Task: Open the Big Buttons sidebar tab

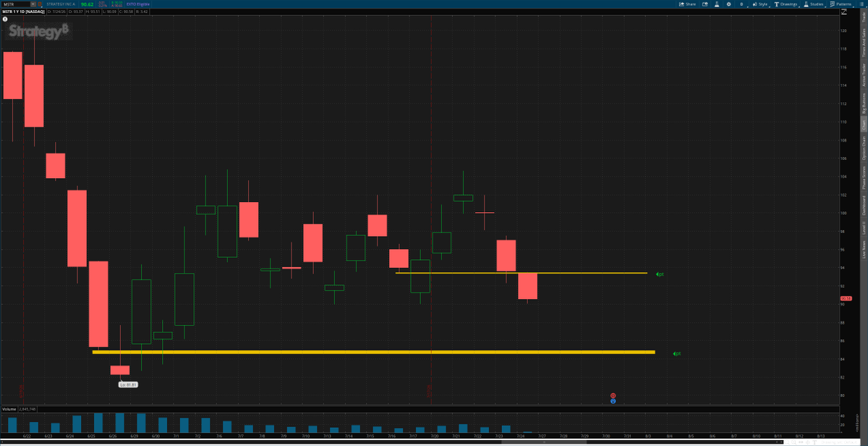Action: 864,104
